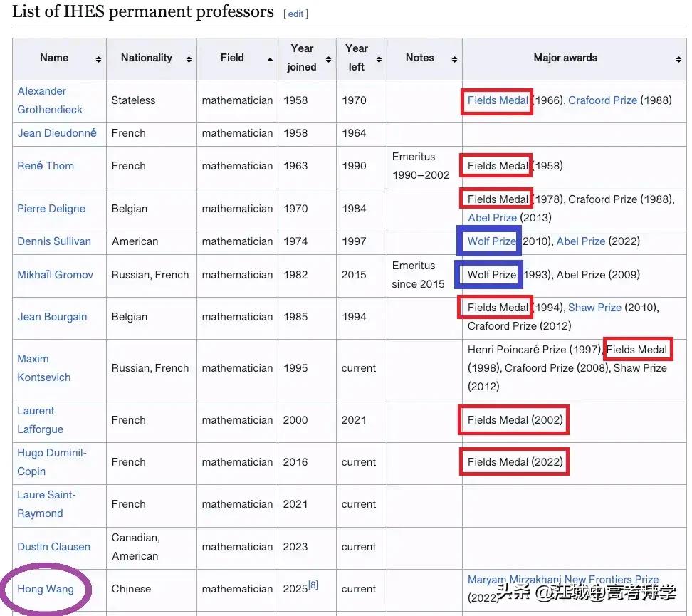Sort table by Year left arrows
The image size is (692, 616).
coord(379,59)
